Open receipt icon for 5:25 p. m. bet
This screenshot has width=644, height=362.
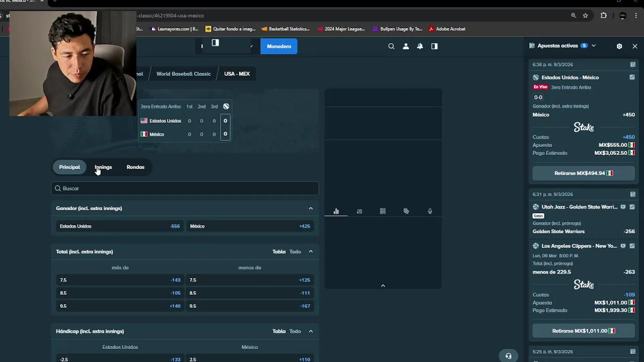tap(632, 351)
